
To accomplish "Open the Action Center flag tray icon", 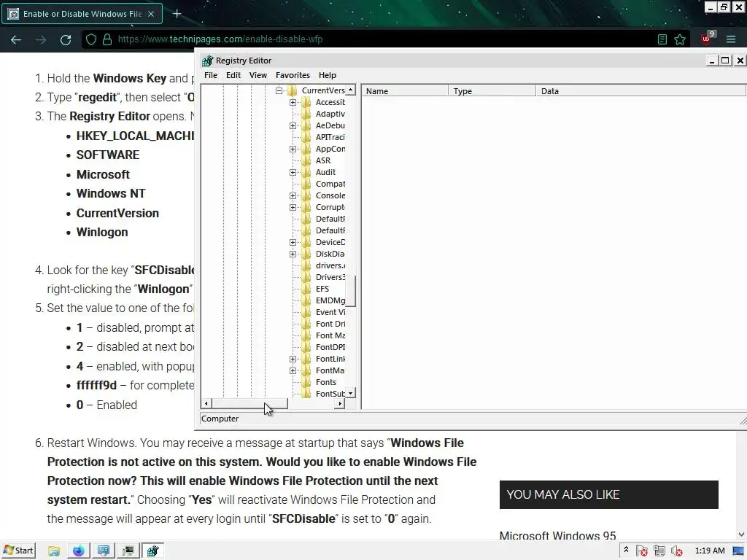I will (x=641, y=551).
